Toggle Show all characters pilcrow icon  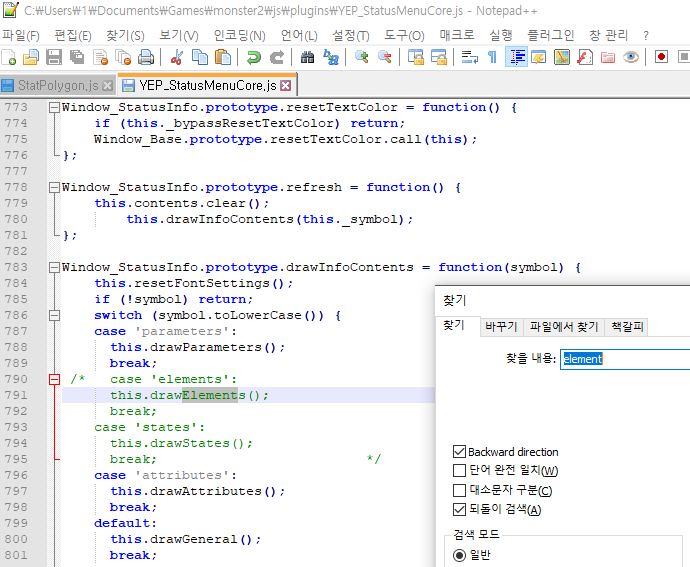click(492, 57)
